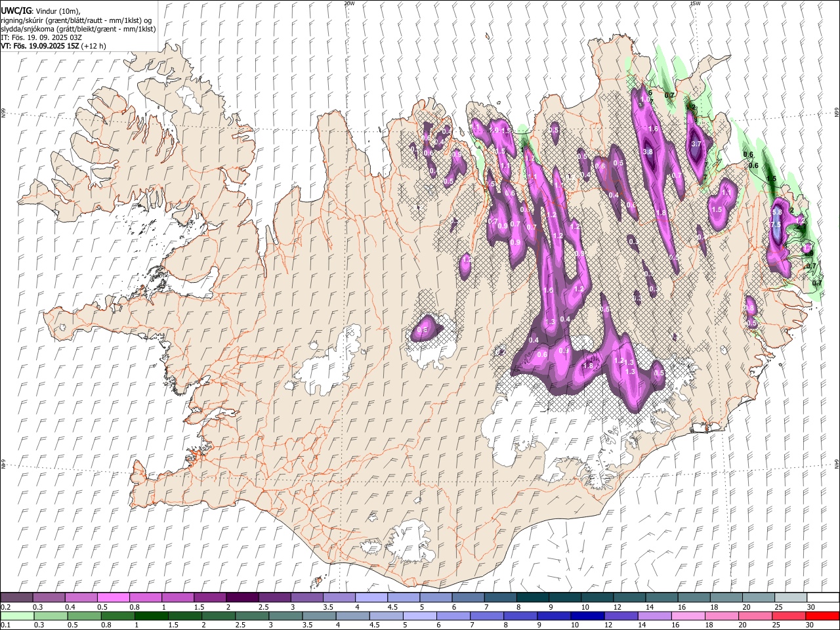
Task: Select the darkest purple 2 snow scale swatch
Action: click(x=241, y=598)
